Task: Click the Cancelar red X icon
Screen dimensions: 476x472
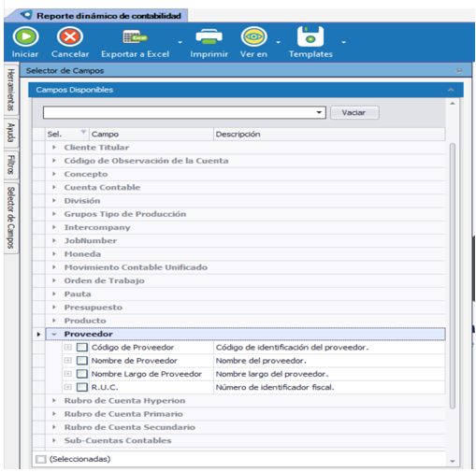Action: click(70, 36)
